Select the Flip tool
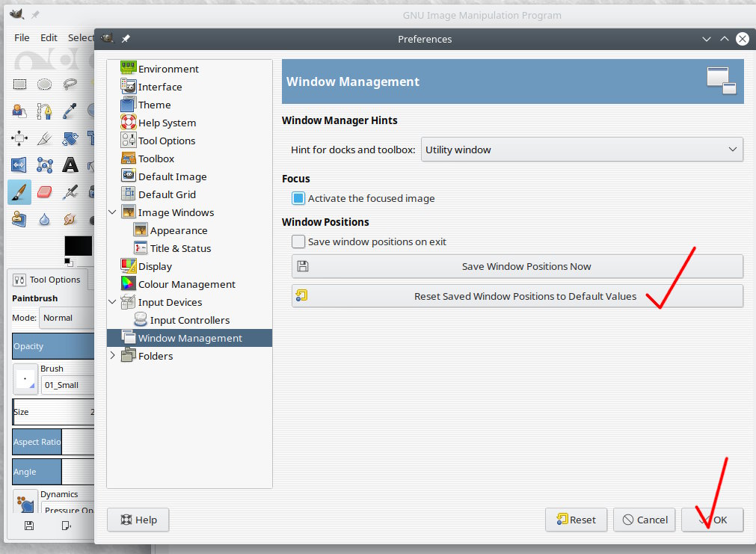The image size is (756, 554). 19,165
